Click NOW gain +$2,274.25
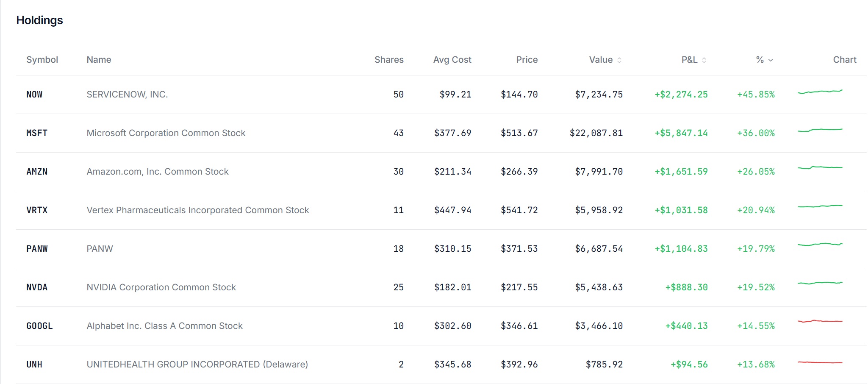868x384 pixels. point(681,95)
